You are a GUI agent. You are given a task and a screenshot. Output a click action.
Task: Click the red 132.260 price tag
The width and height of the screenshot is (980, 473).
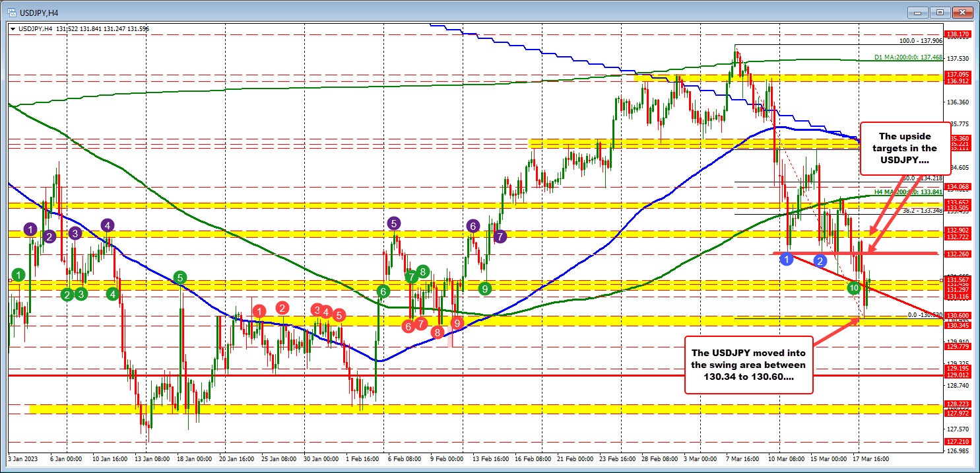[957, 254]
